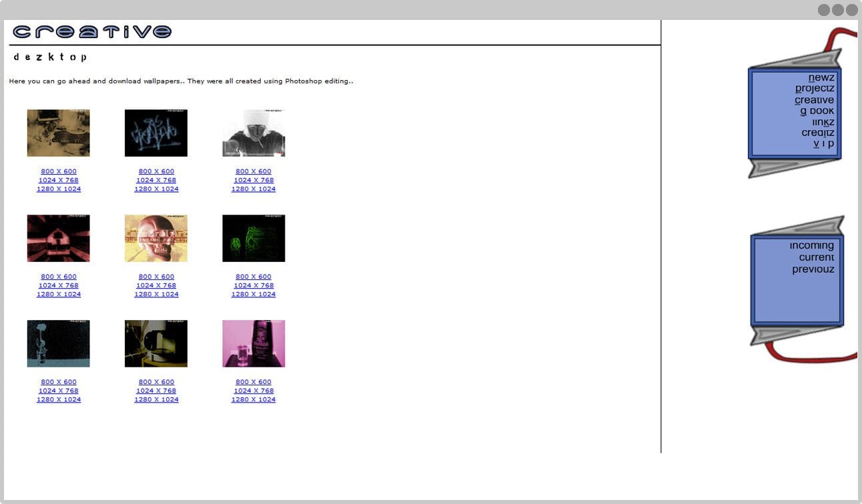The height and width of the screenshot is (504, 862).
Task: Download 1024 X 768 of skull wallpaper
Action: (156, 285)
